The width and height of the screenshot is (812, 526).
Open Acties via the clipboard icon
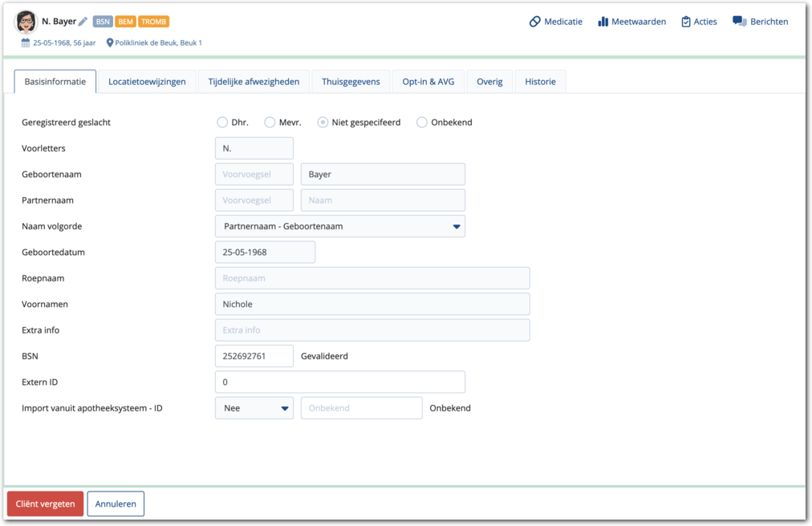[x=686, y=22]
